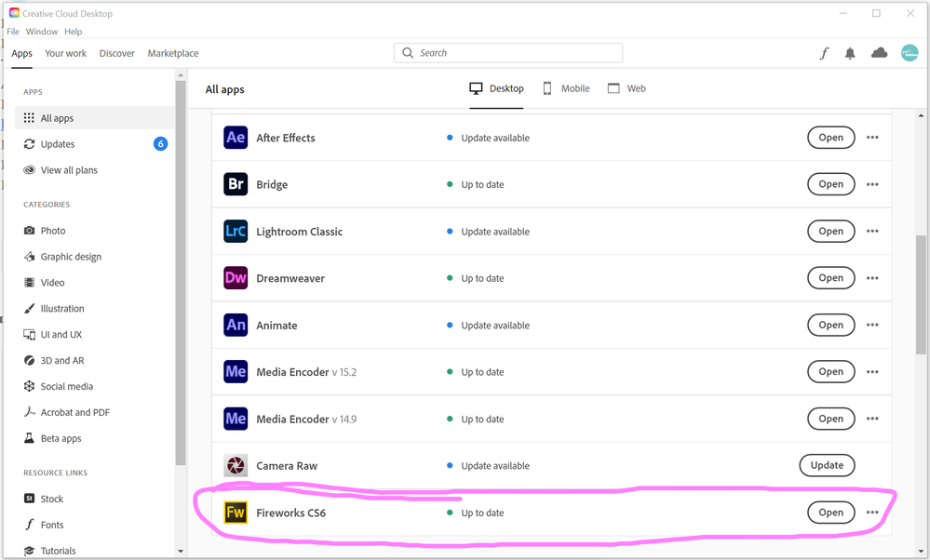Switch to the Your work tab
Viewport: 930px width, 560px height.
click(x=65, y=53)
